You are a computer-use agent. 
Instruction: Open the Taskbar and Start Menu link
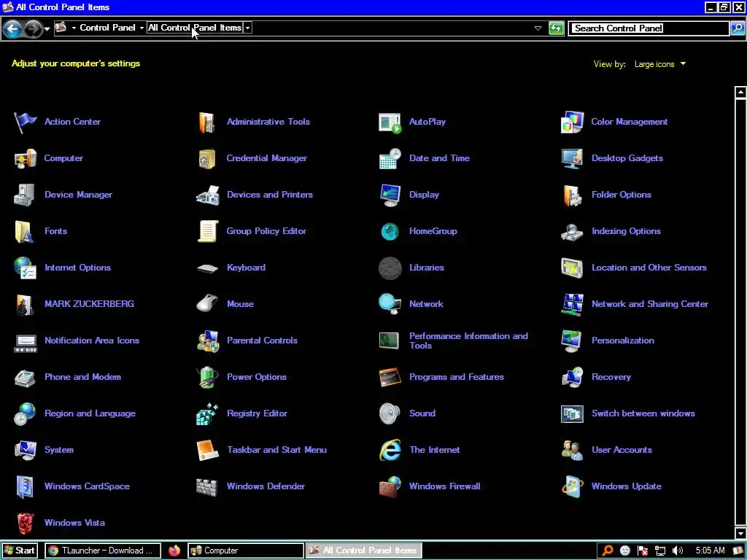click(276, 450)
